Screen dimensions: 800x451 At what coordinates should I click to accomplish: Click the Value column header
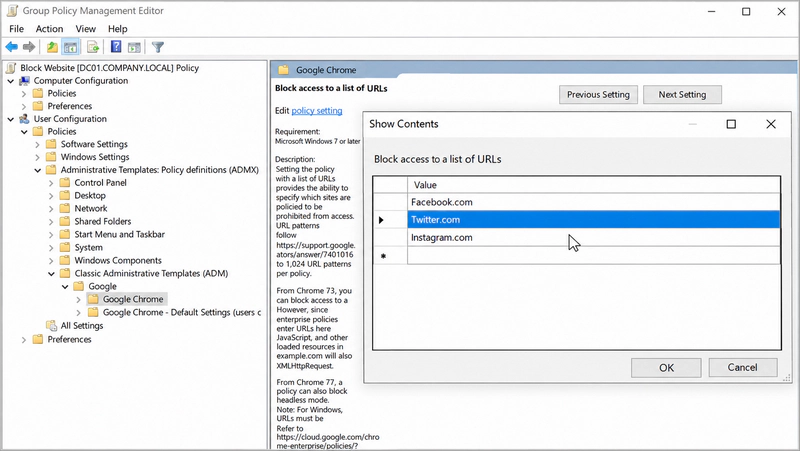(x=594, y=185)
